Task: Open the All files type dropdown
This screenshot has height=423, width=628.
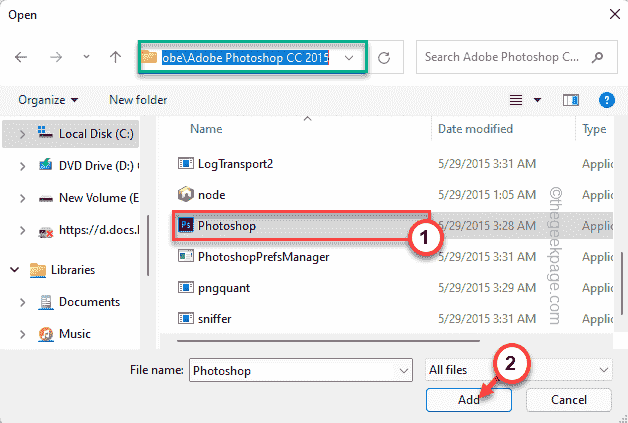Action: [x=518, y=369]
